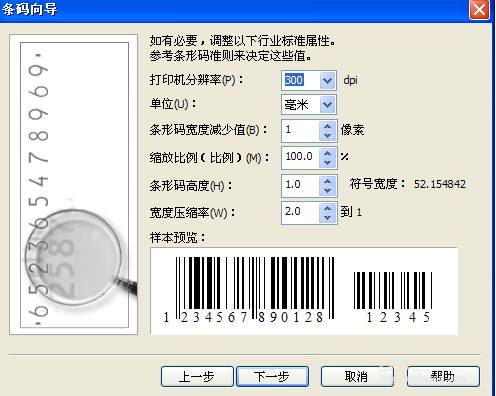Viewport: 496px width, 396px height.
Task: Decrease 条形码宽度减少值 with down arrow
Action: 327,135
